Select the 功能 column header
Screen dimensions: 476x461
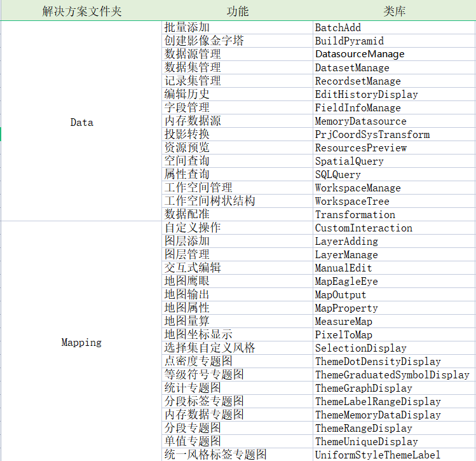238,11
